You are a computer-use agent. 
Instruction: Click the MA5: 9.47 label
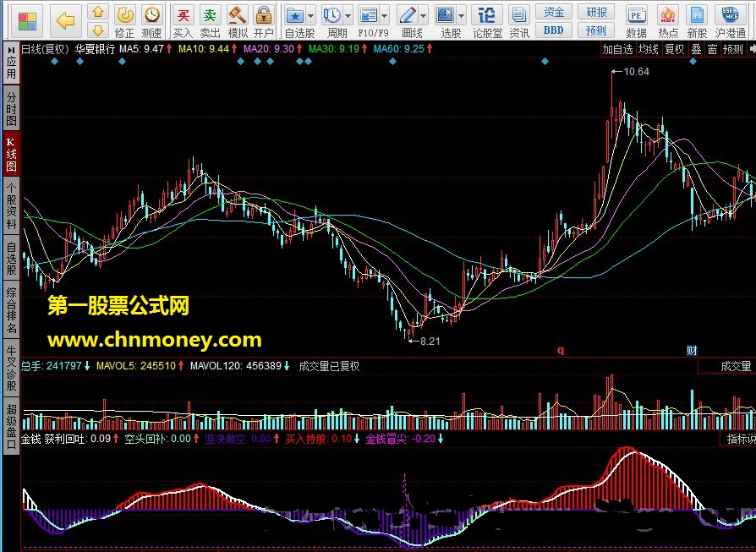click(141, 49)
